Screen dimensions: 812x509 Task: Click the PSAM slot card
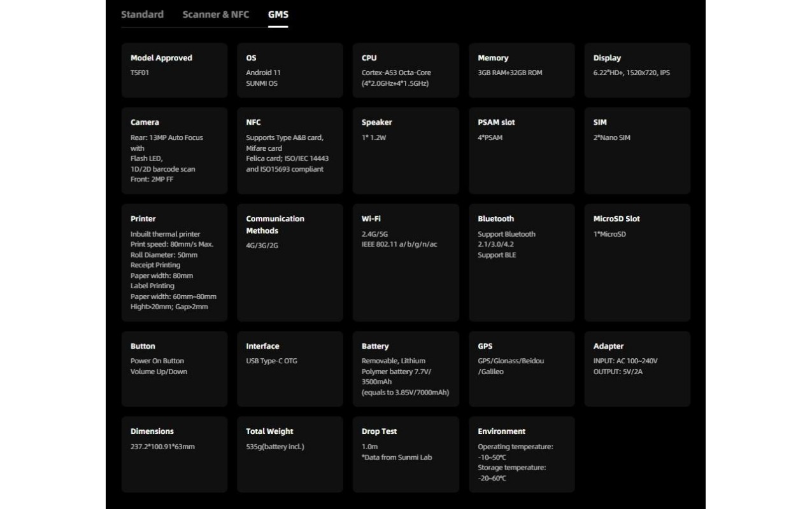point(522,151)
